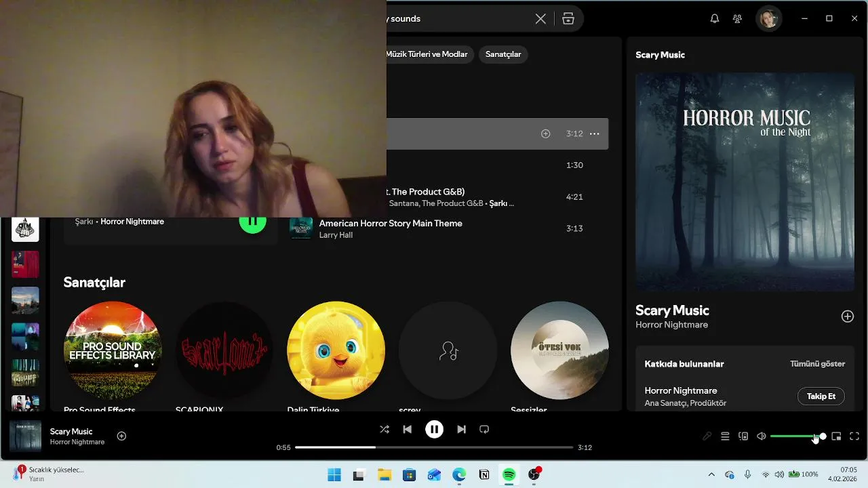
Task: Enter full screen player view
Action: [854, 436]
